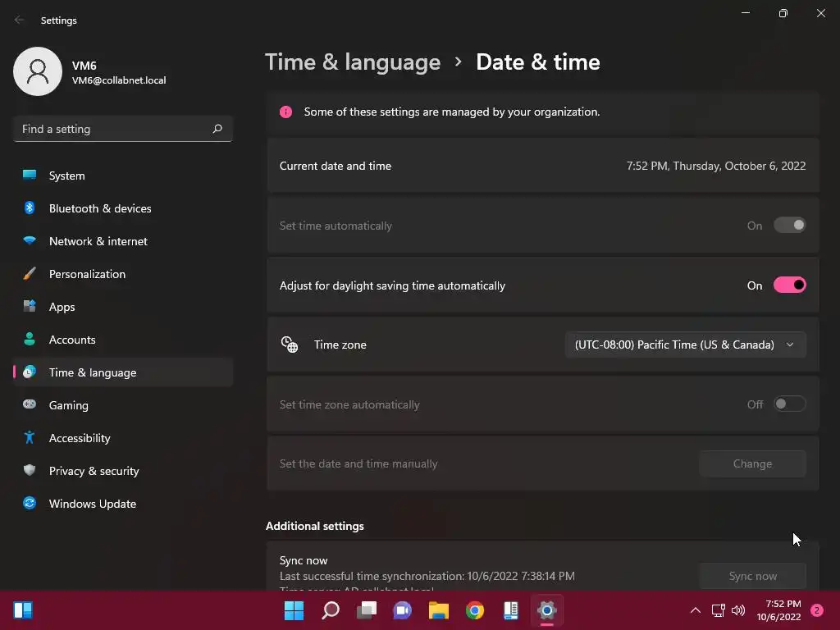Open File Explorer from taskbar
Screen dimensions: 840x630
click(x=439, y=610)
